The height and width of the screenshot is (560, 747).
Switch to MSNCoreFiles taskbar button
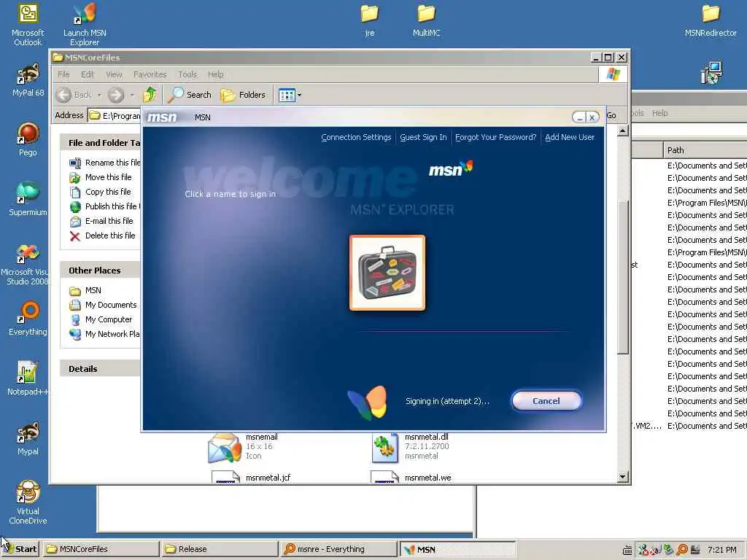click(101, 549)
